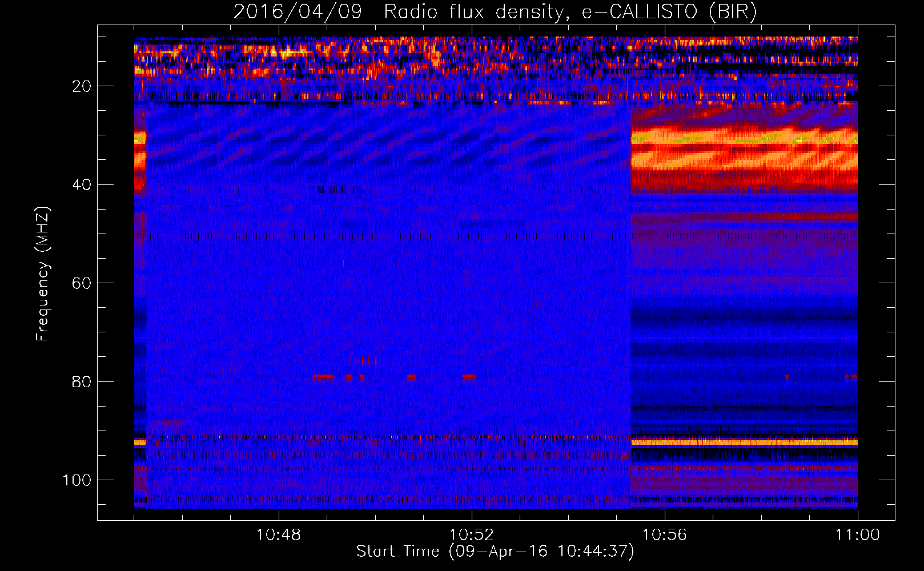The width and height of the screenshot is (924, 571).
Task: Click the 10:52 time tick label
Action: pyautogui.click(x=472, y=535)
